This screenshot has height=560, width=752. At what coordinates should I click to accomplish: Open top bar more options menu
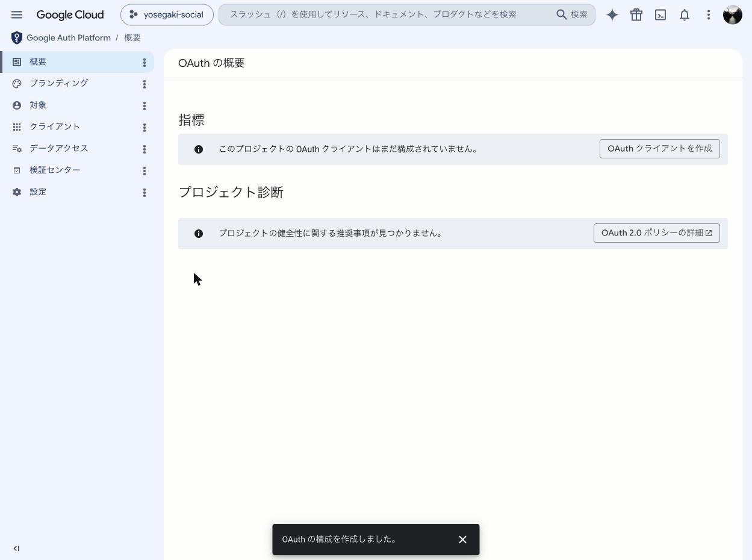pyautogui.click(x=709, y=14)
